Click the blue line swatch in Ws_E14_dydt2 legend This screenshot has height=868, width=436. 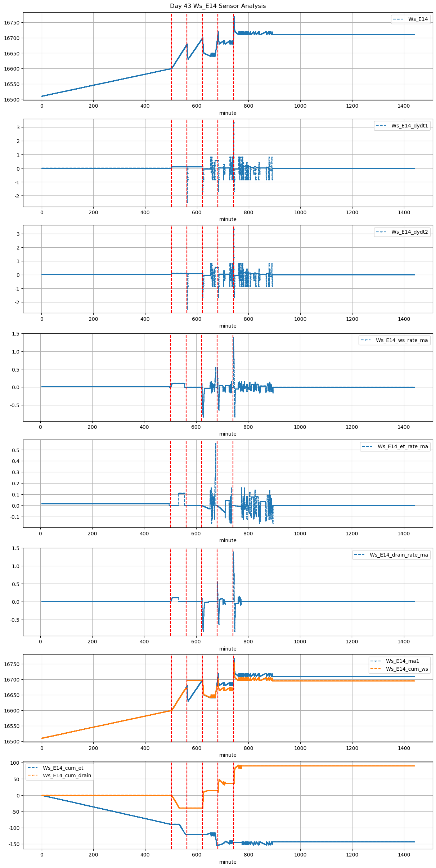[381, 232]
